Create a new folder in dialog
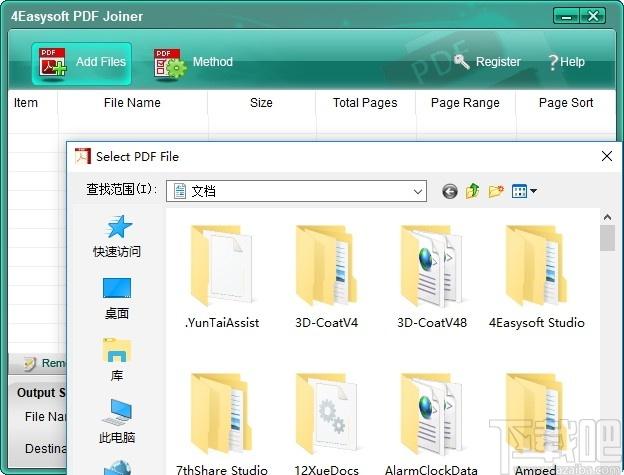This screenshot has width=624, height=475. tap(496, 191)
